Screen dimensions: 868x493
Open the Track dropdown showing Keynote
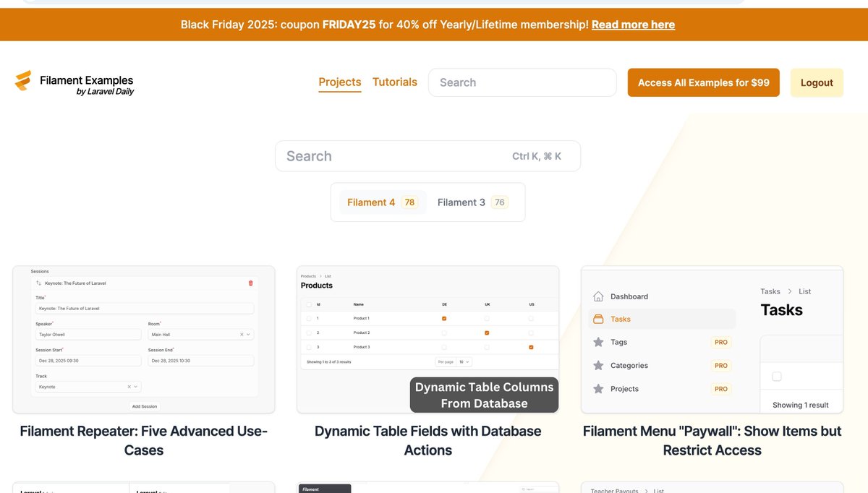(x=135, y=387)
